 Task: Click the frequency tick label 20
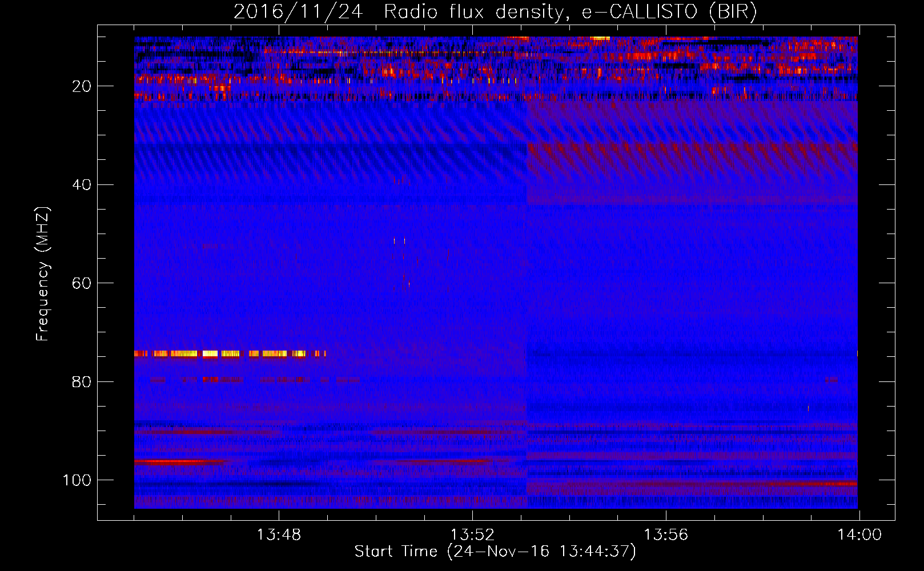tap(82, 86)
